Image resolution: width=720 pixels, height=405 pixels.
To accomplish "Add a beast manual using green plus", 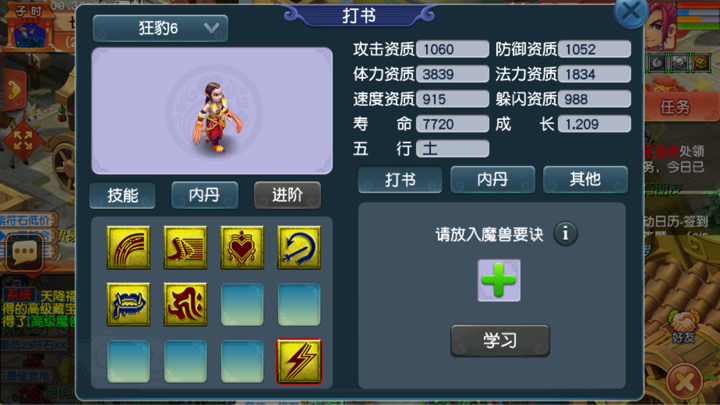I will click(x=499, y=280).
